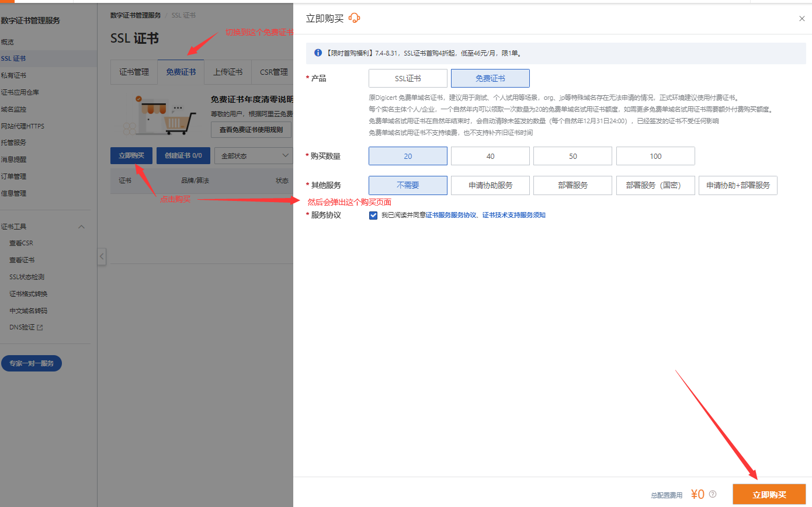Click the 专家一对一服务 button
This screenshot has height=507, width=812.
(32, 363)
